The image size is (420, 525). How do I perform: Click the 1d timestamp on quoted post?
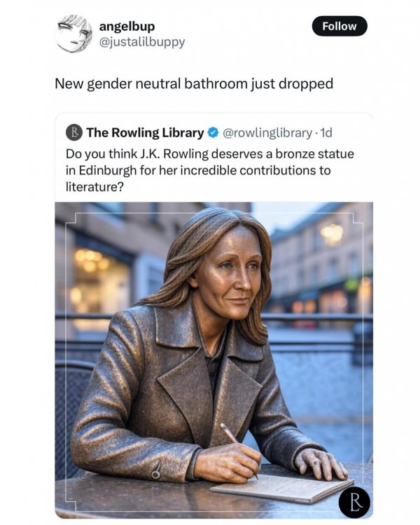326,133
